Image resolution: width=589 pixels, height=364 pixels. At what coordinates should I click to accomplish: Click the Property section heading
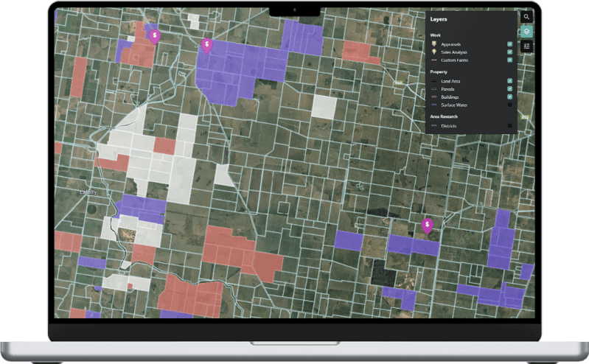click(x=439, y=71)
